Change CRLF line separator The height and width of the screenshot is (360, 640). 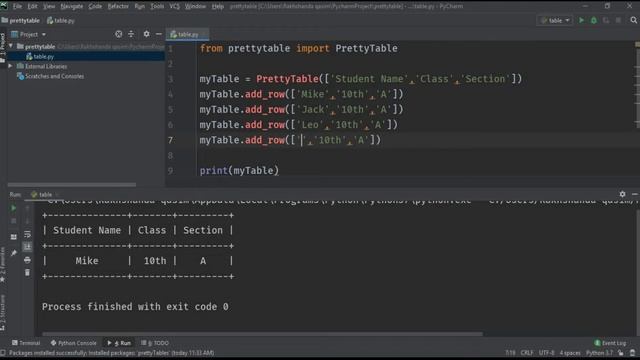(x=527, y=353)
